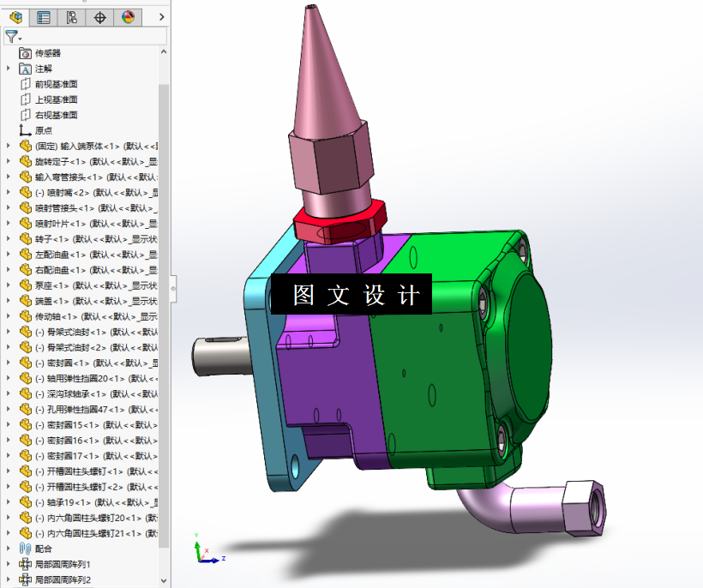This screenshot has width=703, height=588.
Task: Expand the 注解 annotations node
Action: click(x=8, y=69)
